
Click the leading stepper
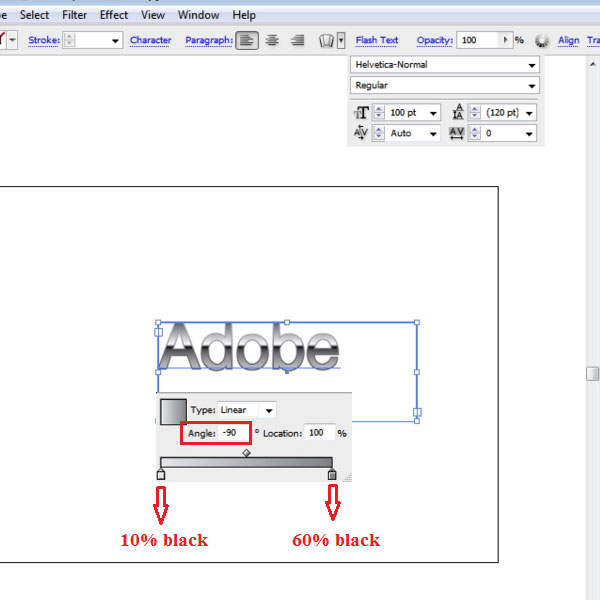(474, 112)
